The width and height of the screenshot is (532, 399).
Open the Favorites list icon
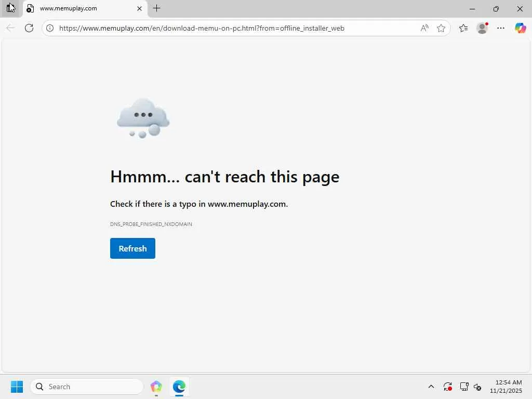(x=463, y=28)
